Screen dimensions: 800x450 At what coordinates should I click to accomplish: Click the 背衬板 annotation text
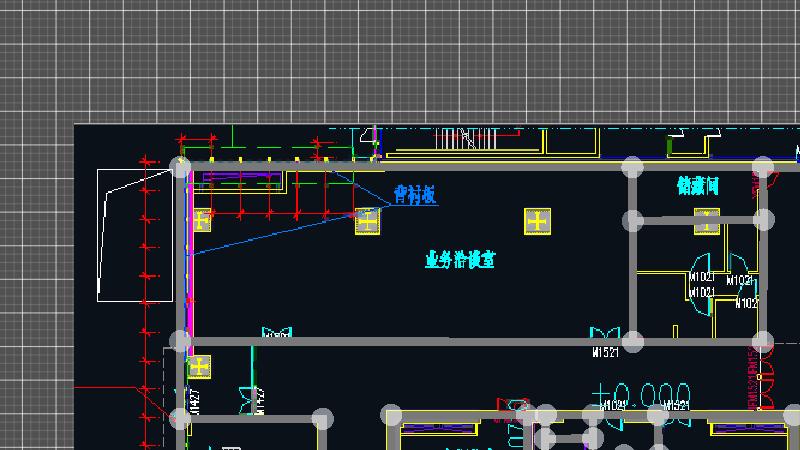(415, 194)
